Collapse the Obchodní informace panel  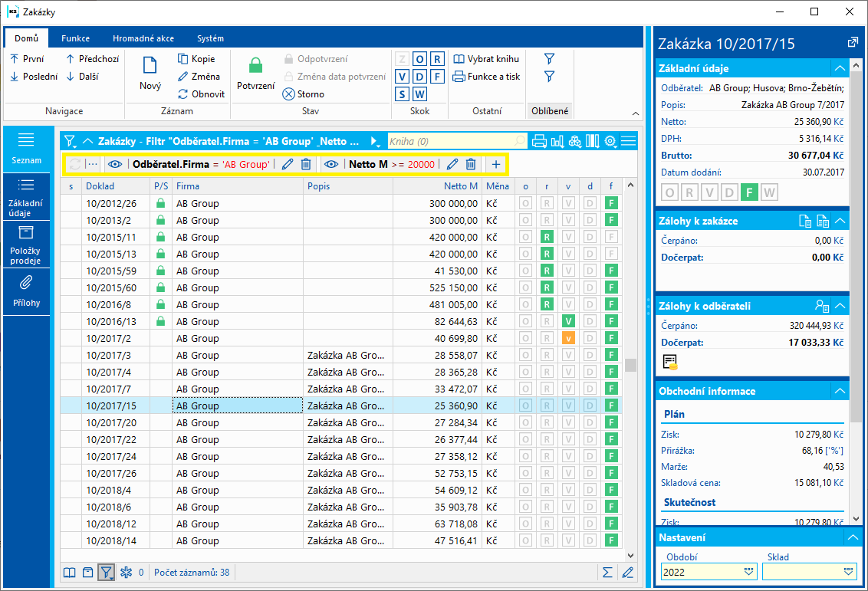pyautogui.click(x=840, y=391)
